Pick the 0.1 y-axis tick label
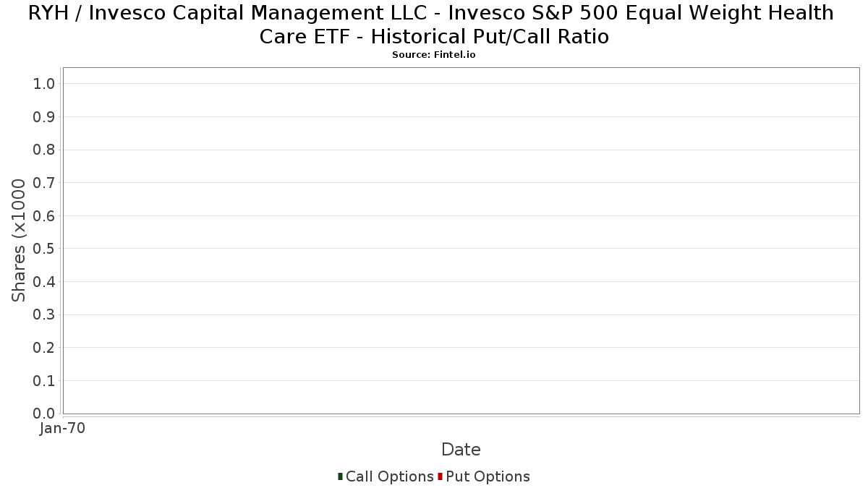Image resolution: width=868 pixels, height=488 pixels. (x=44, y=381)
